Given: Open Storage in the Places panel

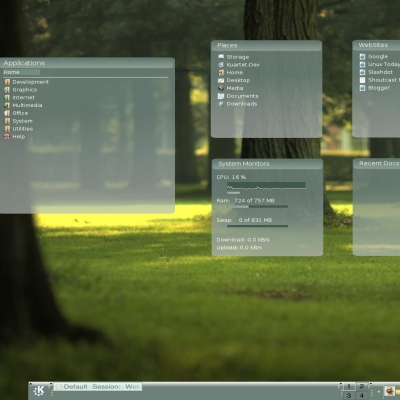Looking at the screenshot, I should pos(233,57).
